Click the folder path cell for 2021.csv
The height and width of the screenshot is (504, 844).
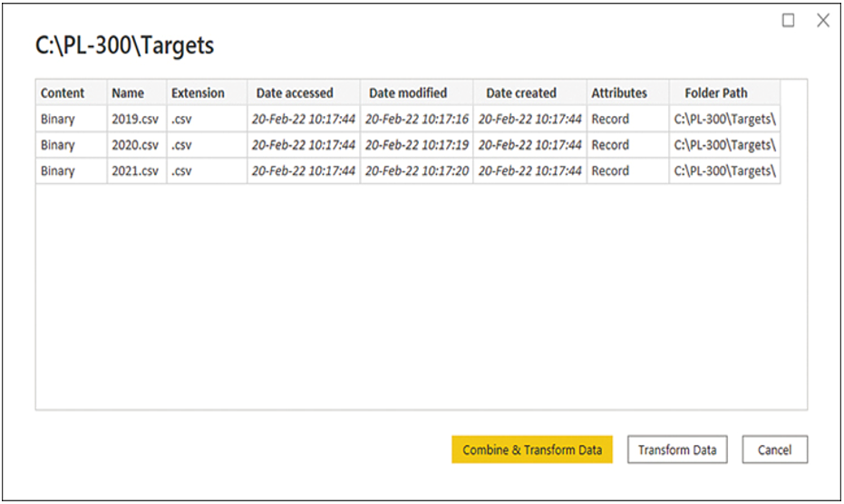pos(724,170)
